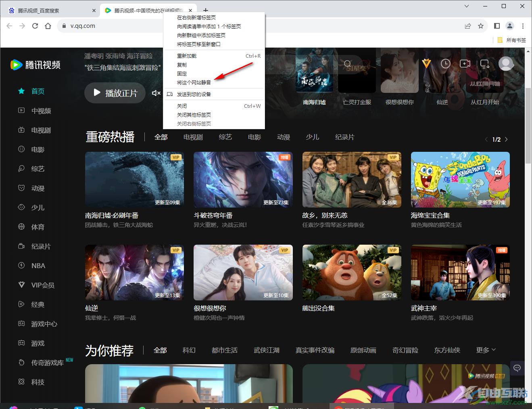Go to next page of 重磅热播
Screen dimensions: 532x409
tap(506, 139)
